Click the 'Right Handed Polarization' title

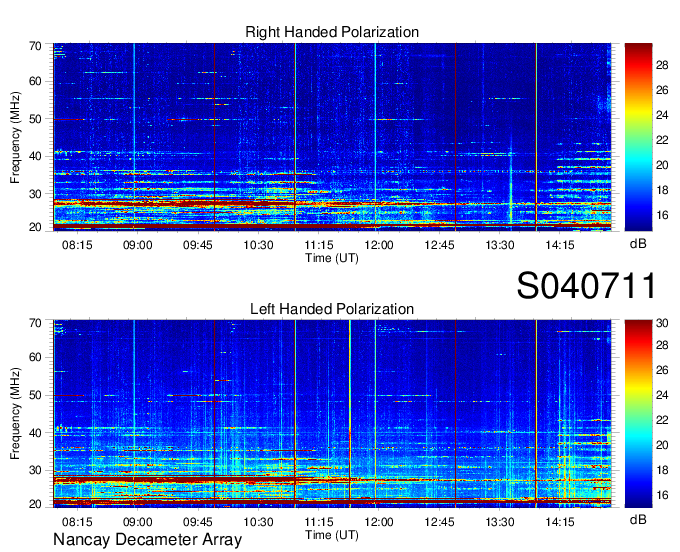332,32
